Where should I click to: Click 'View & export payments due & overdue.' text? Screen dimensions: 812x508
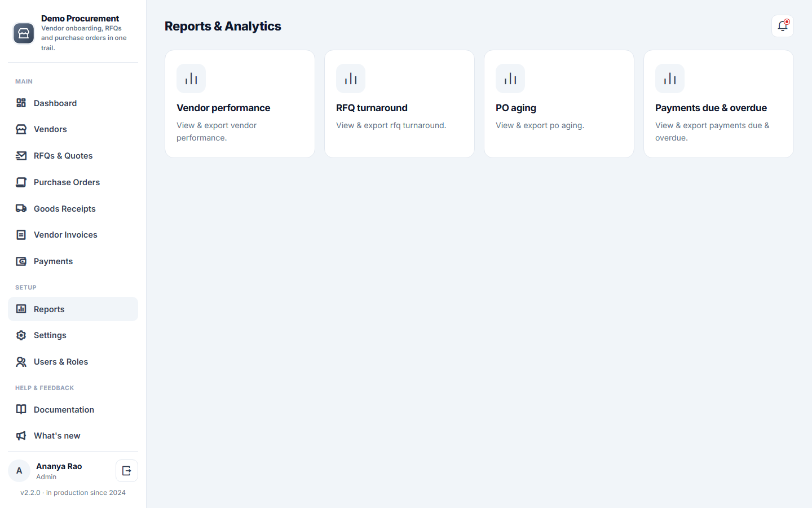(x=712, y=132)
